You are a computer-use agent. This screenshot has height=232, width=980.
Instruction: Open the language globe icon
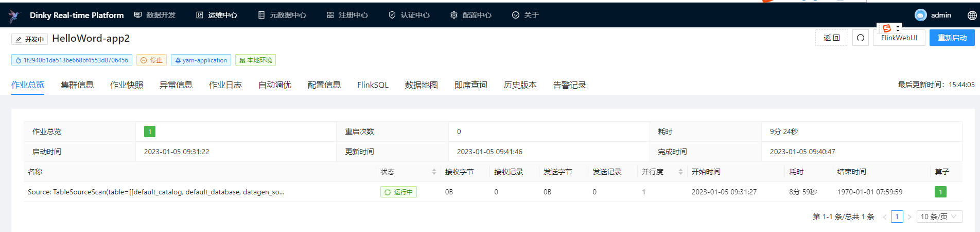[x=972, y=15]
